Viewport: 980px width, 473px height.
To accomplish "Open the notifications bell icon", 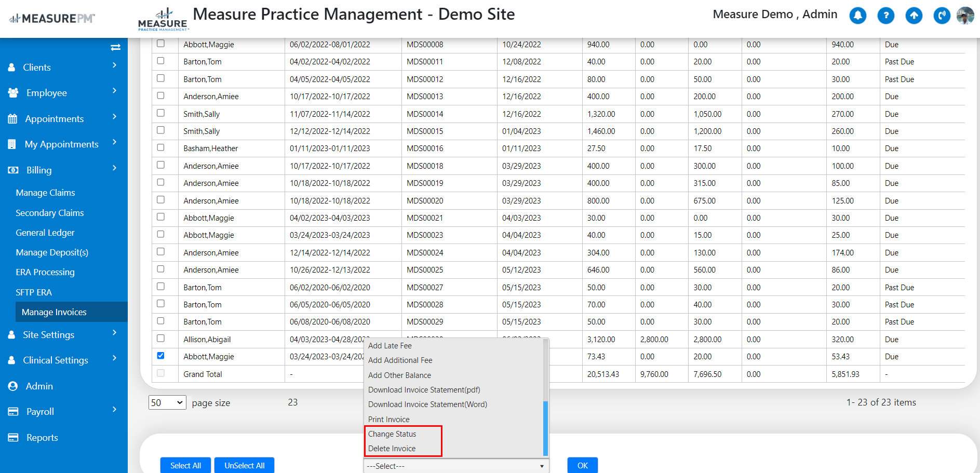I will pyautogui.click(x=858, y=16).
